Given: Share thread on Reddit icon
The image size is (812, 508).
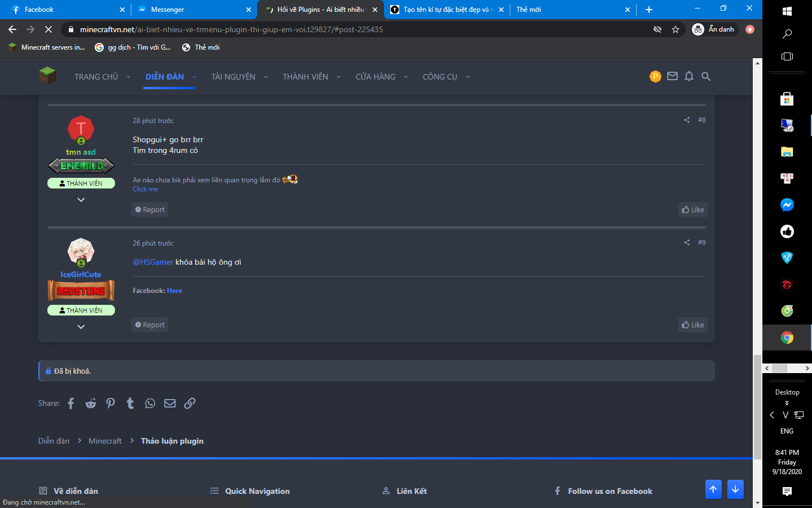Looking at the screenshot, I should click(x=91, y=403).
